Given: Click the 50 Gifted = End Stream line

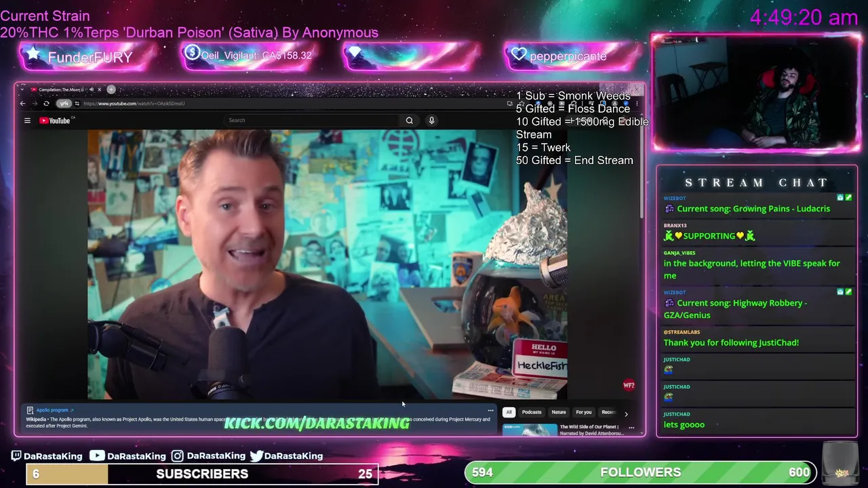Looking at the screenshot, I should pos(574,161).
